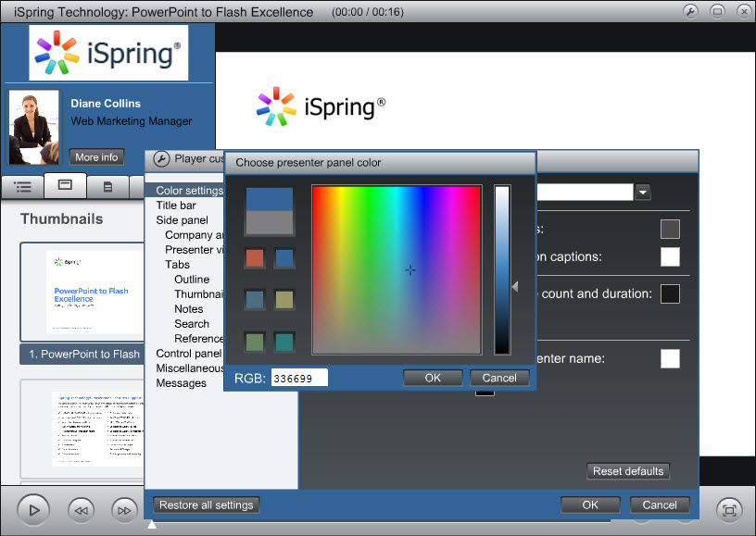The height and width of the screenshot is (536, 756).
Task: Select Miscellaneous in the settings tree
Action: click(x=190, y=368)
